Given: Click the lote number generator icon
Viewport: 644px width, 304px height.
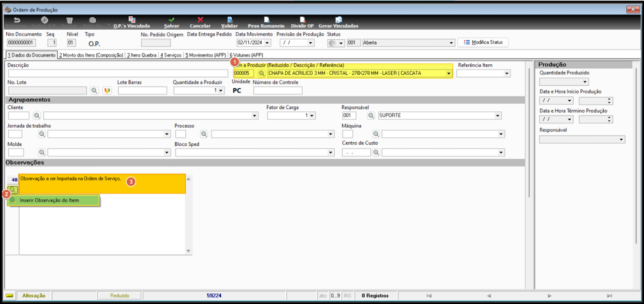Looking at the screenshot, I should [107, 91].
